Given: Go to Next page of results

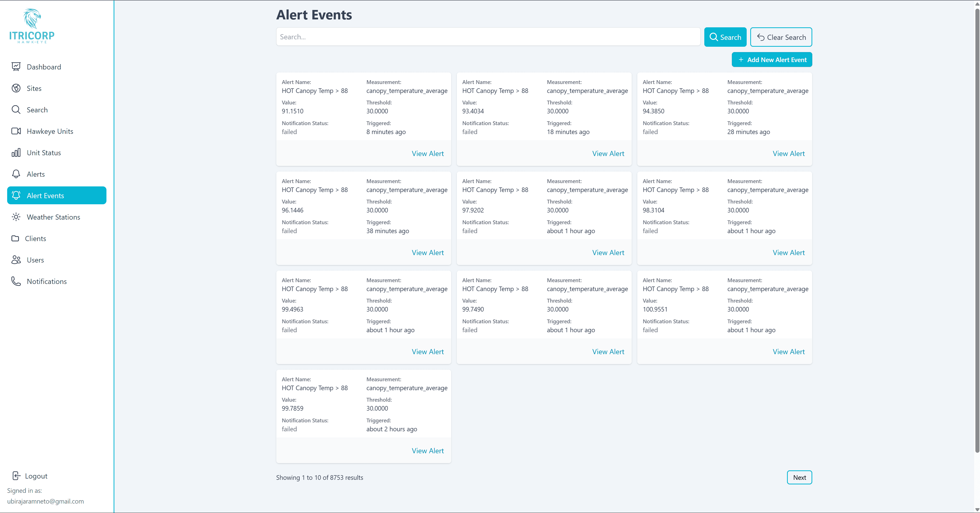Looking at the screenshot, I should [x=799, y=477].
